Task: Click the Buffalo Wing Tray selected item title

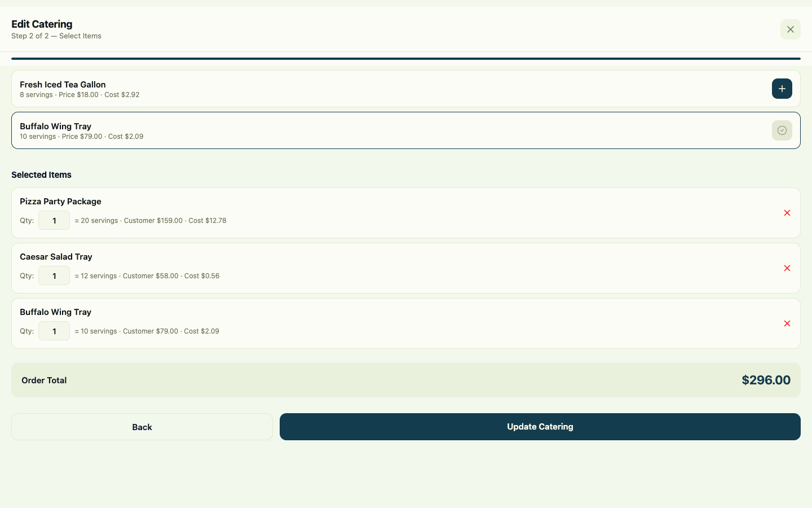Action: click(55, 312)
